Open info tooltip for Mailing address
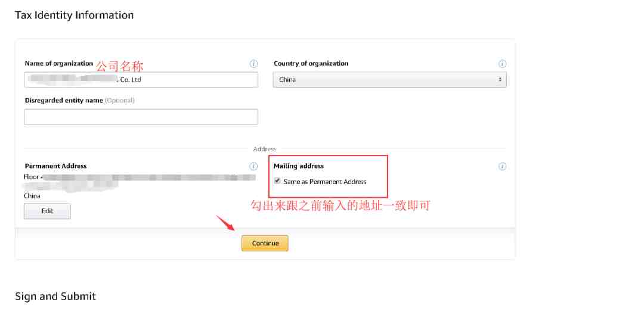This screenshot has width=644, height=324. [x=502, y=166]
